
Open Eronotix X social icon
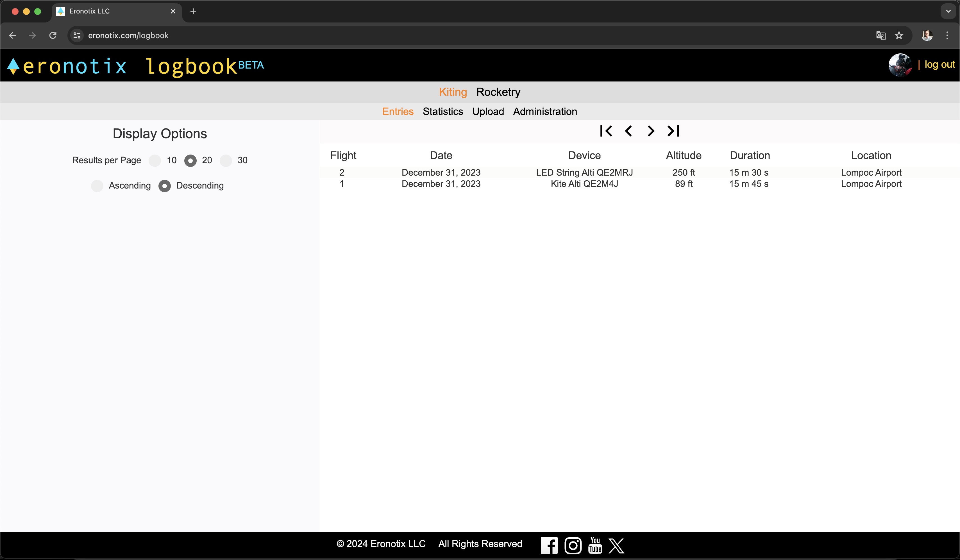616,545
